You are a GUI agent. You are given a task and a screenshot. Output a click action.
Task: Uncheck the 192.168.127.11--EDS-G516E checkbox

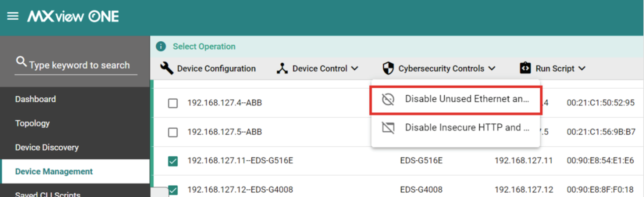point(173,161)
